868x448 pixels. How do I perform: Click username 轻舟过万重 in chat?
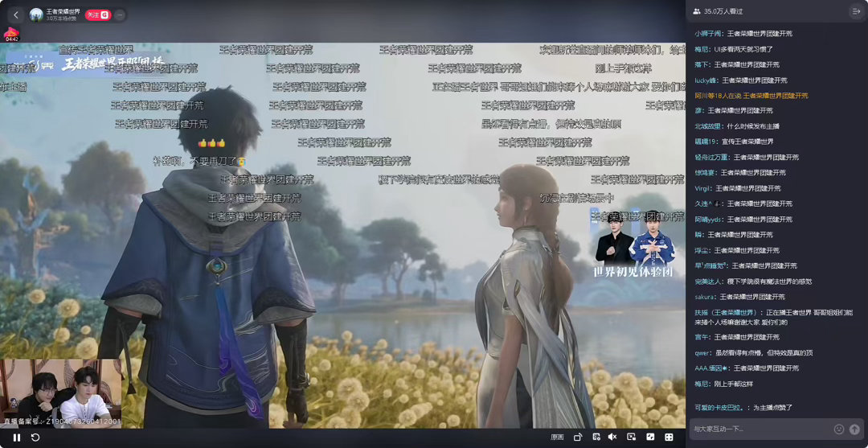pos(711,158)
